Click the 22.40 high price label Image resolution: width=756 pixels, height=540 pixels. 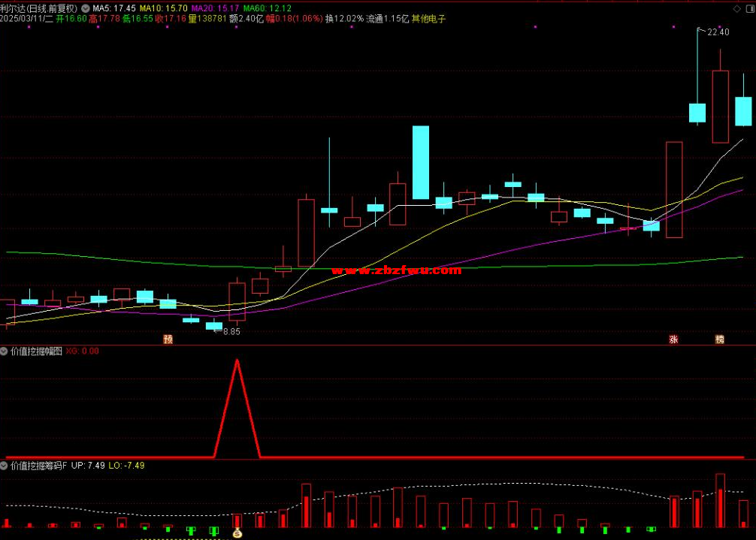[718, 32]
